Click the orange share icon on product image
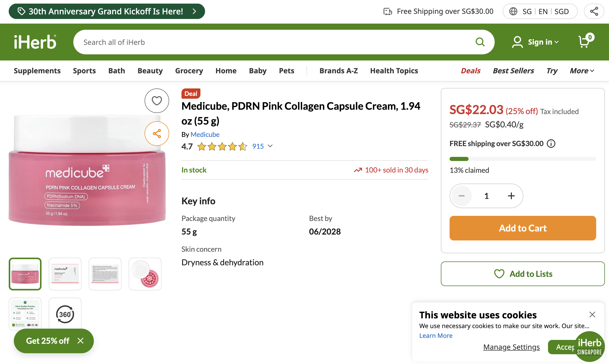 (x=157, y=134)
